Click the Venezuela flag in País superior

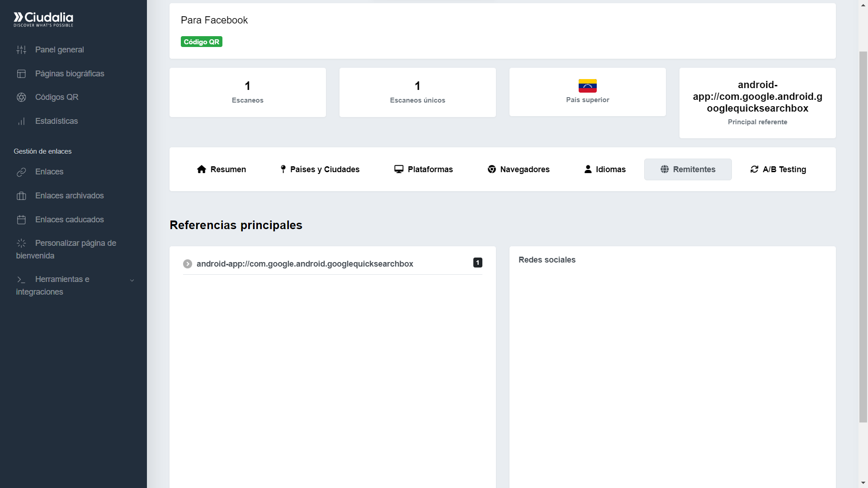(x=587, y=86)
